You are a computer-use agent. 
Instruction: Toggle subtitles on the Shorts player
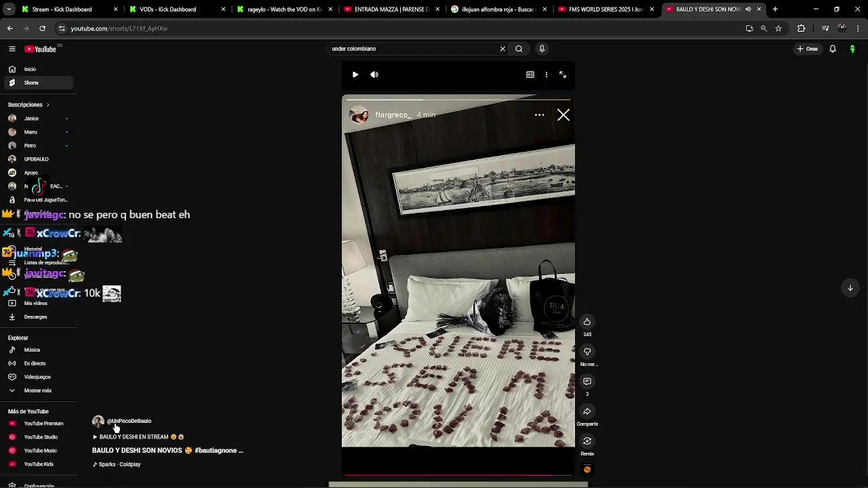530,75
